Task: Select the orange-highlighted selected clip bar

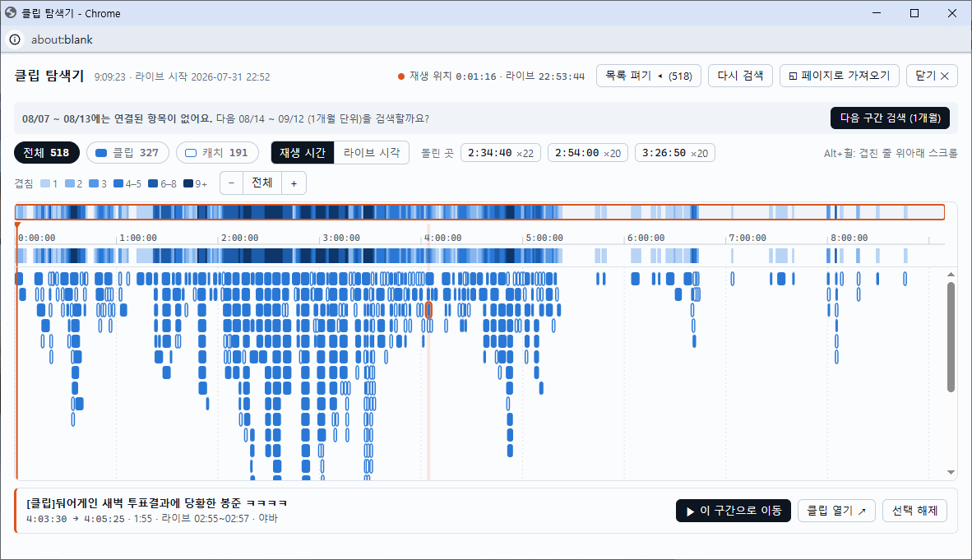Action: coord(428,310)
